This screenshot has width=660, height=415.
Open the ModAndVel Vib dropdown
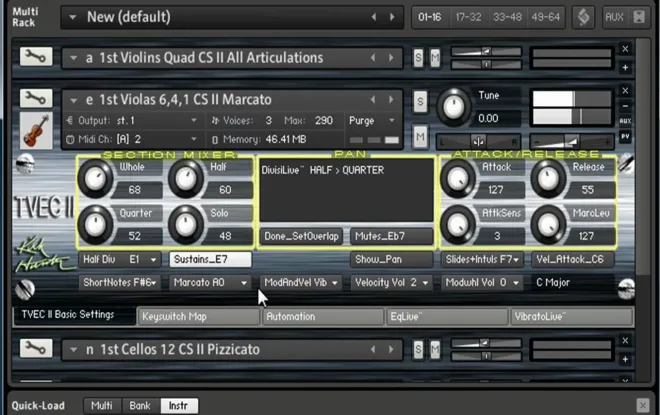[301, 282]
